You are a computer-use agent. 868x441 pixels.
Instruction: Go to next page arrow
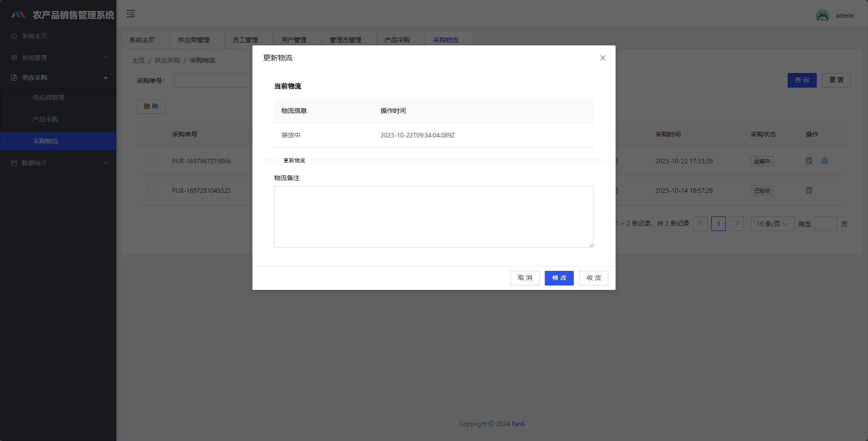coord(737,224)
